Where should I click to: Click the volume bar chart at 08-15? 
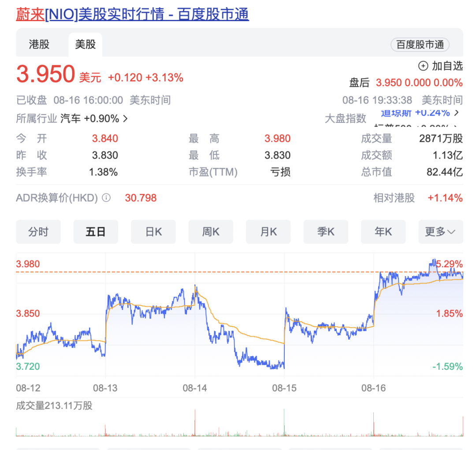[x=284, y=424]
